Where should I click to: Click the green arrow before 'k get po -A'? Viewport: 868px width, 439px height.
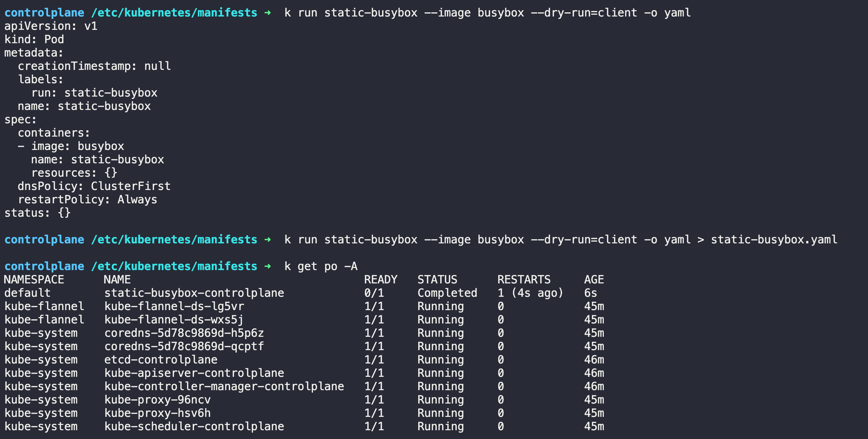(267, 266)
